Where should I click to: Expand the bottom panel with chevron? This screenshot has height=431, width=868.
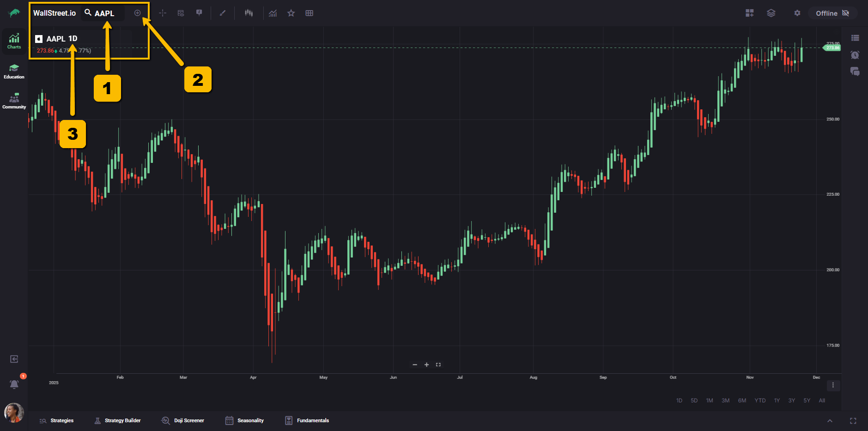pos(830,421)
